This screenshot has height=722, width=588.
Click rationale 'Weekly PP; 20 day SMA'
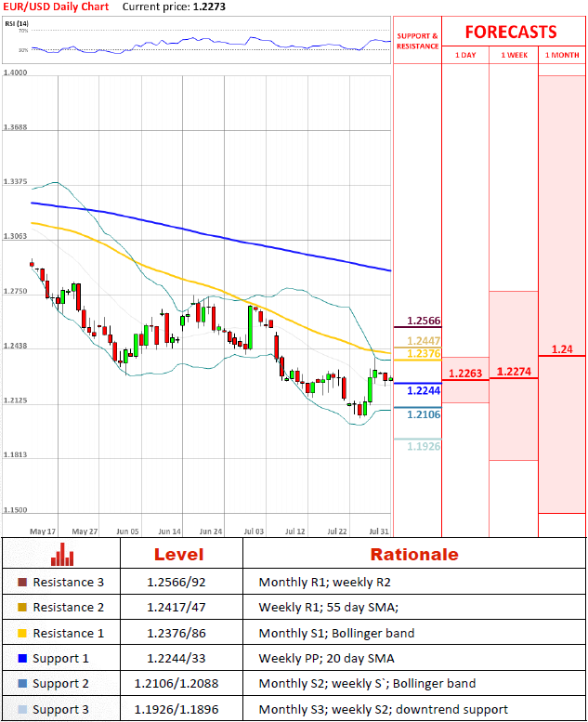click(x=326, y=659)
